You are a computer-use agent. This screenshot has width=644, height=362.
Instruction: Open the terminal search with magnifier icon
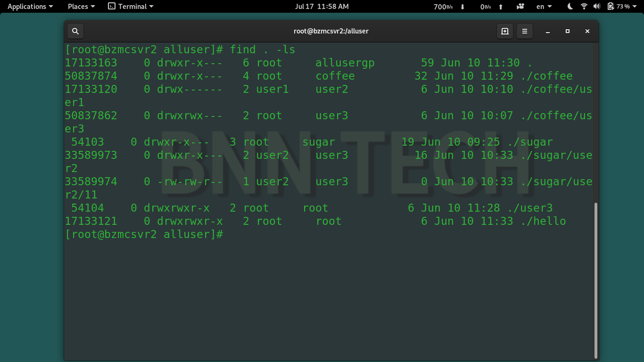pos(75,31)
